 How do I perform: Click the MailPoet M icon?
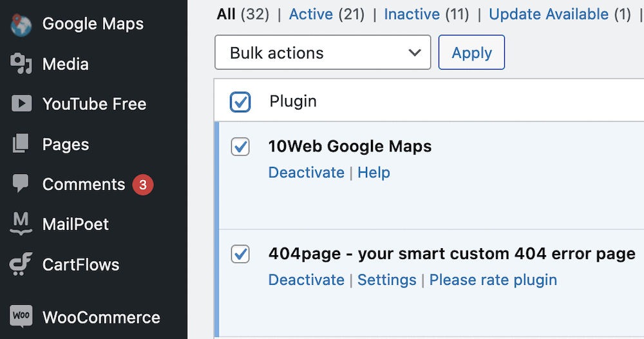click(21, 224)
